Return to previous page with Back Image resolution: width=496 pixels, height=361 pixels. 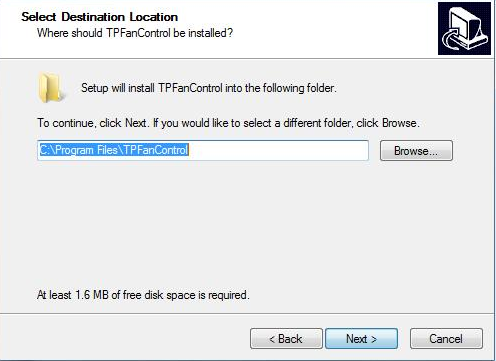pyautogui.click(x=286, y=339)
